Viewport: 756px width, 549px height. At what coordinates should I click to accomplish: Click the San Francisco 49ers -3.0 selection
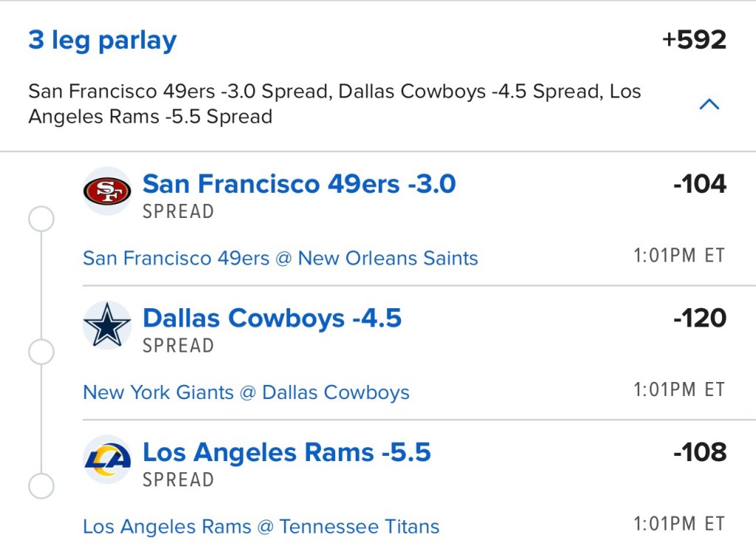click(x=299, y=184)
